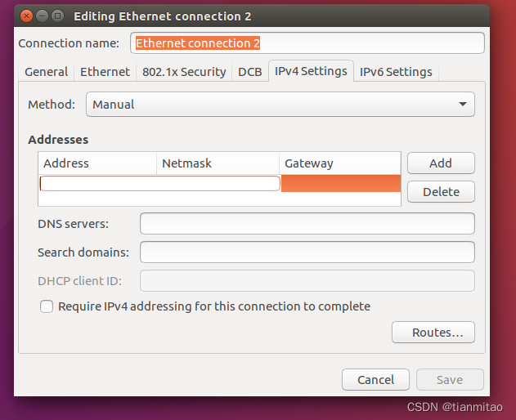
Task: Select the DCB tab
Action: tap(250, 72)
